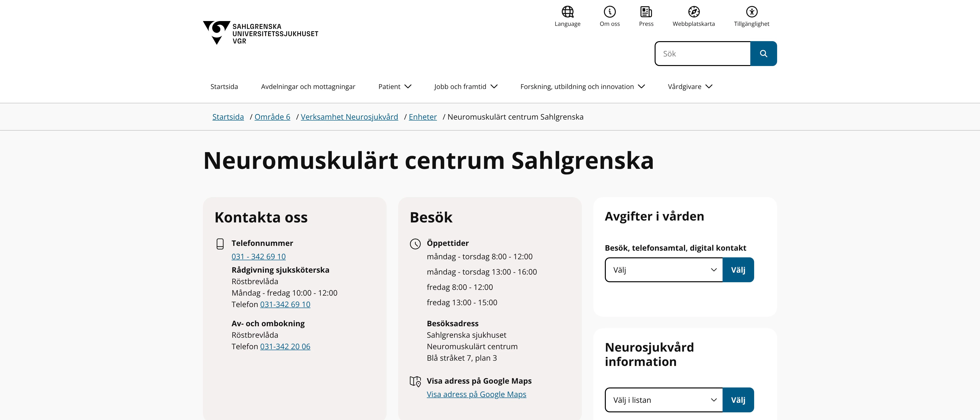Click the Press label in top bar
Screen dimensions: 980x420
646,24
